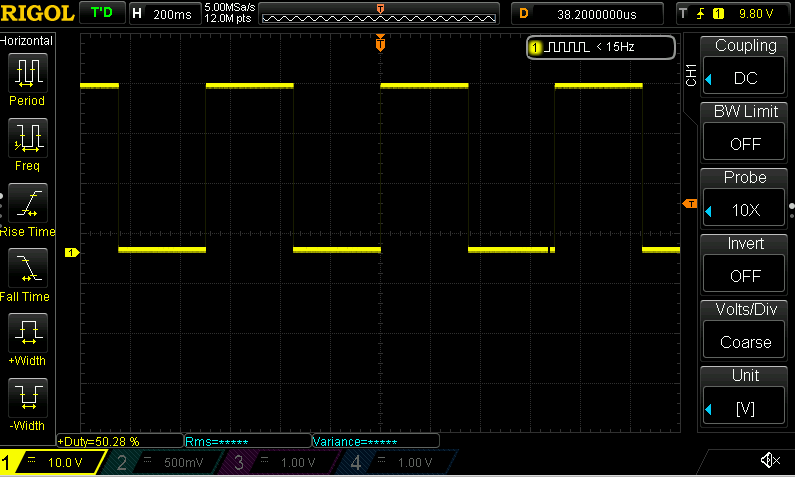Select the +Width measurement icon
This screenshot has width=795, height=477.
pyautogui.click(x=28, y=333)
